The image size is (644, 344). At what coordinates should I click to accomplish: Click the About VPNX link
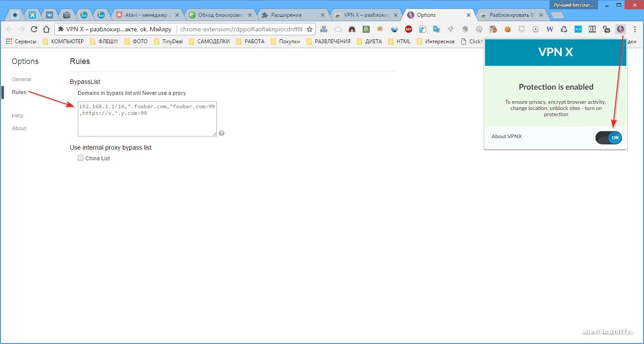507,136
